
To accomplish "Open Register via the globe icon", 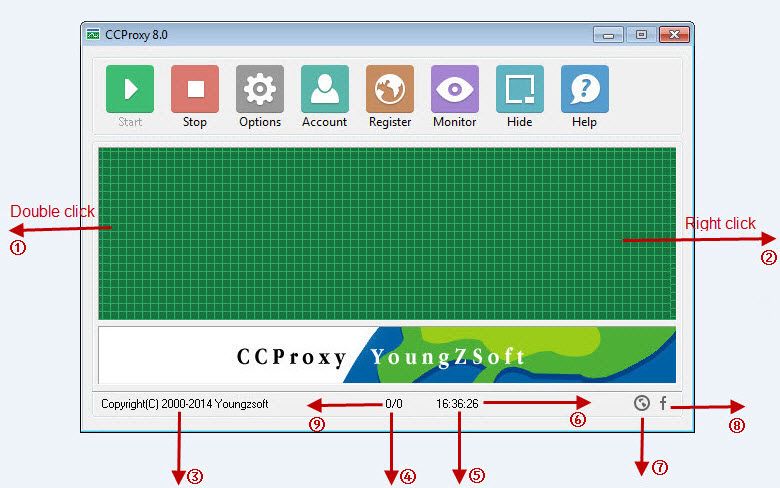I will (390, 89).
